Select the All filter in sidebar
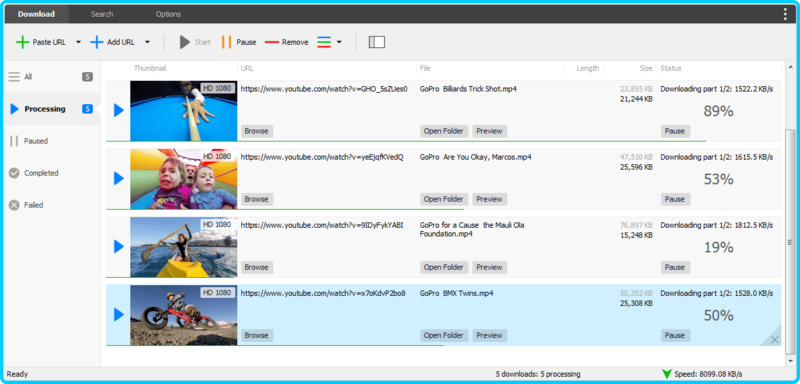The image size is (800, 384). (52, 77)
